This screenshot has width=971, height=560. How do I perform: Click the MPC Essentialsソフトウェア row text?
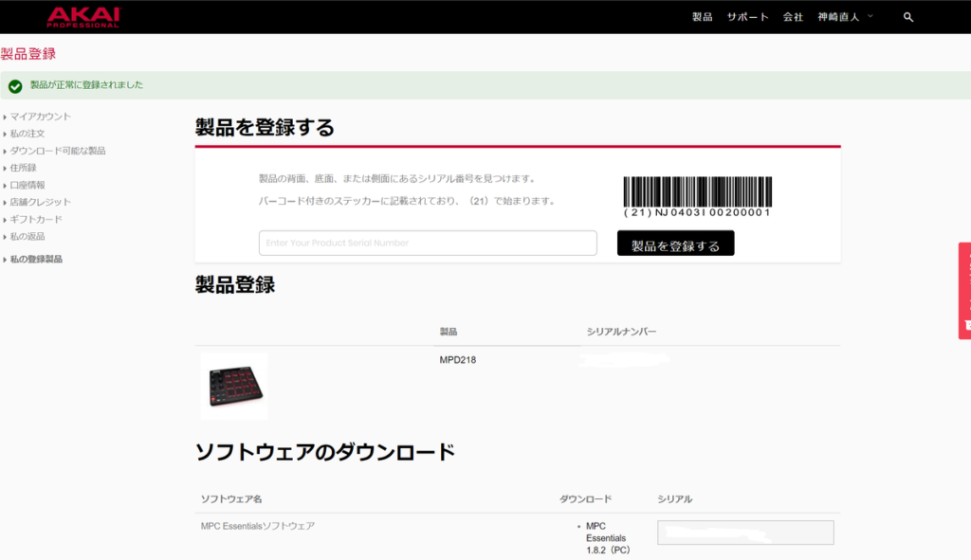point(258,526)
